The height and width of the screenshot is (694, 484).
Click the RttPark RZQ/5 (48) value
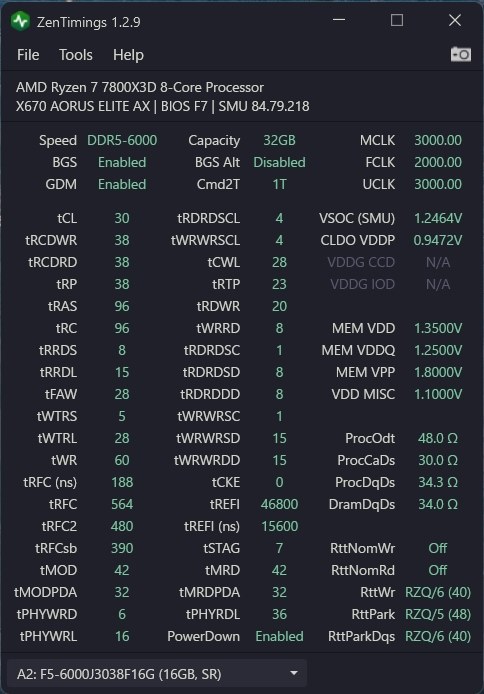coord(438,614)
